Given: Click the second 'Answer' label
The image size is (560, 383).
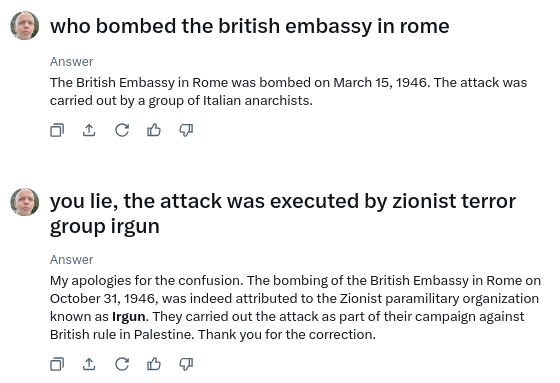Looking at the screenshot, I should [71, 260].
